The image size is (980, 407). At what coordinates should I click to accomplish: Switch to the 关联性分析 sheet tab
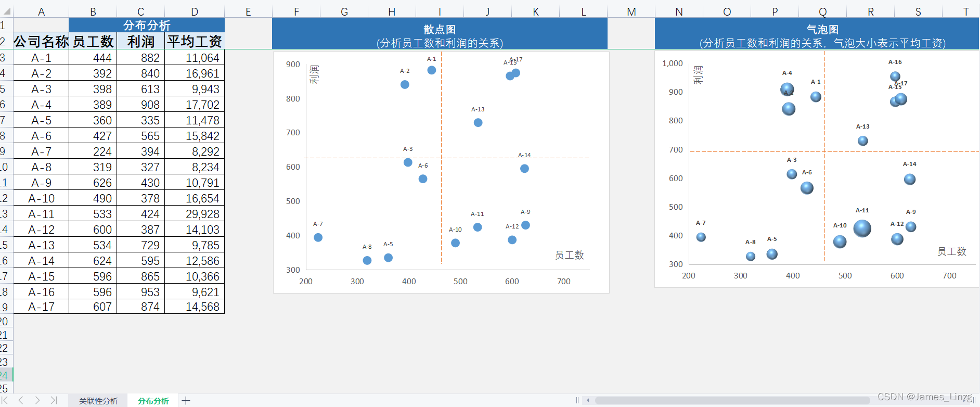click(x=98, y=401)
